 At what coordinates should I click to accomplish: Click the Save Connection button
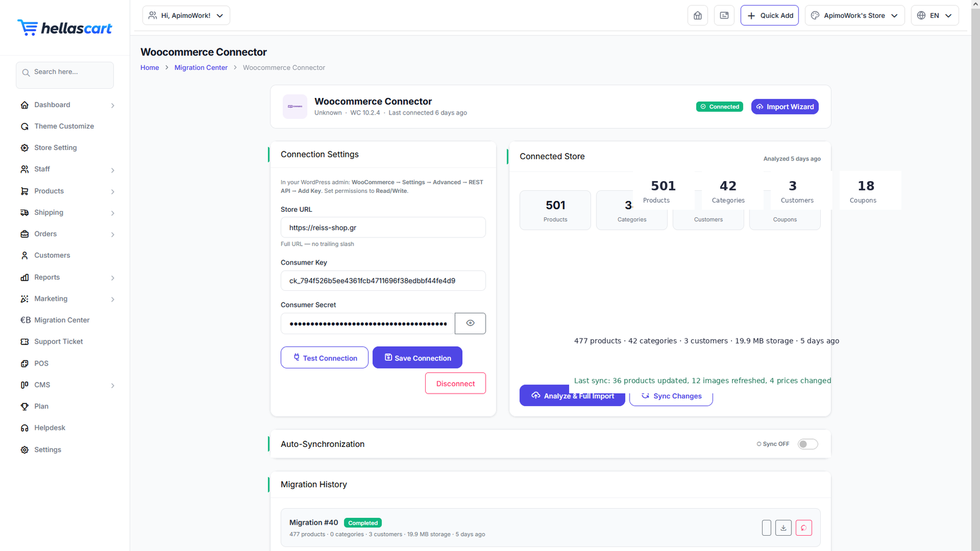pos(417,358)
